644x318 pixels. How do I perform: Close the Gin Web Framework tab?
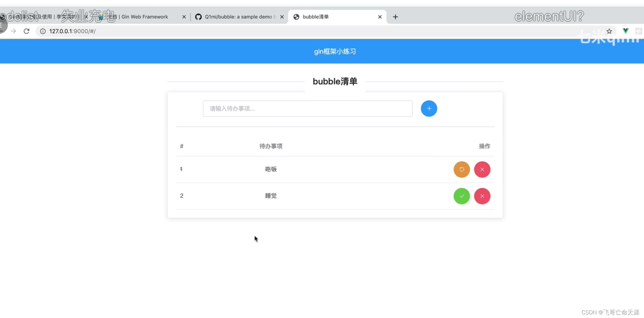184,17
